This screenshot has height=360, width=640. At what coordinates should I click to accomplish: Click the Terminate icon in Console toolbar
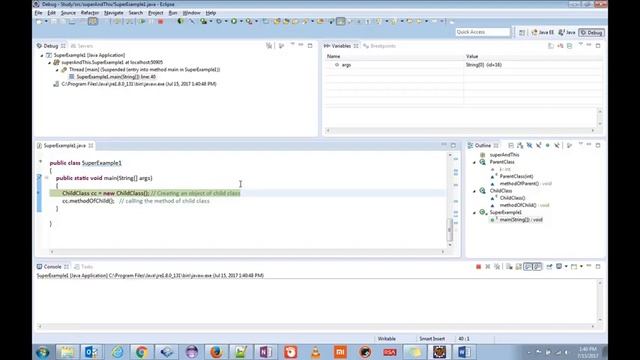tap(478, 267)
